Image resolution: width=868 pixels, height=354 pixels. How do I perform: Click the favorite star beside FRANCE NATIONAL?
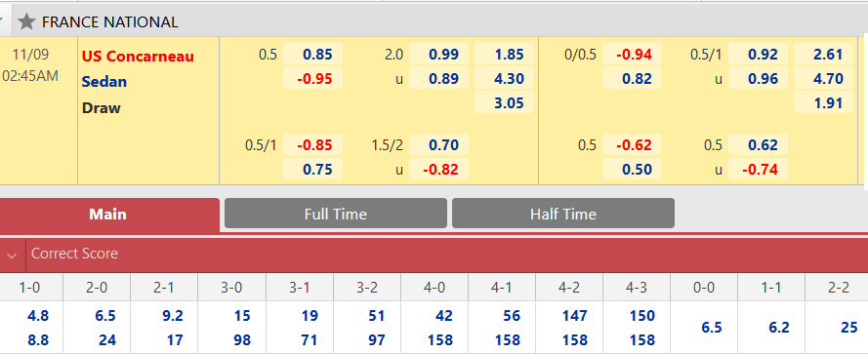click(x=26, y=21)
